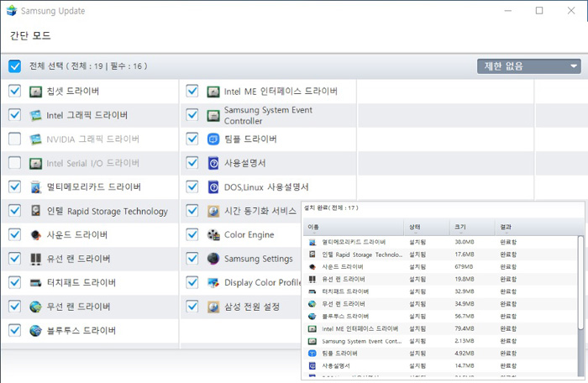Click the 유선 랜 드라이버 label
Image resolution: width=588 pixels, height=383 pixels.
pos(78,259)
